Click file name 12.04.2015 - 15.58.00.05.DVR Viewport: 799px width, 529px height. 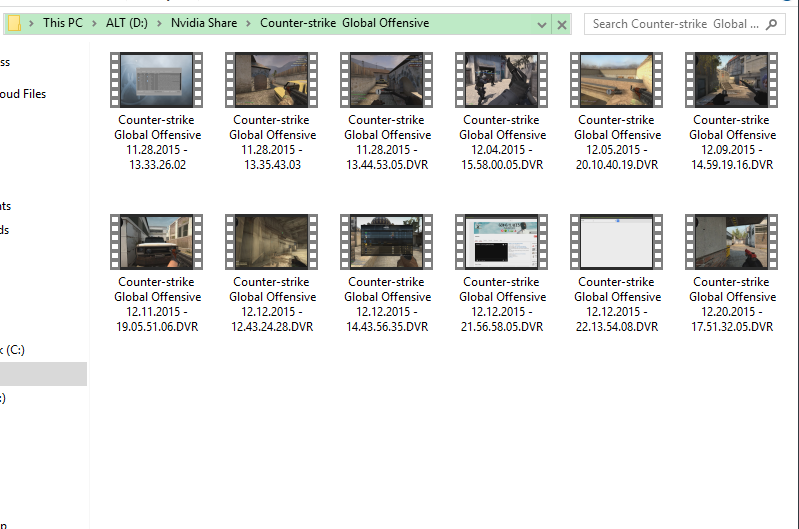coord(502,142)
